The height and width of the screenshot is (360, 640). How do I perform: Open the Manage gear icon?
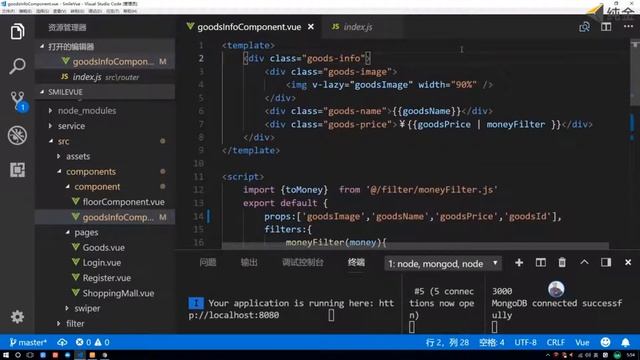(17, 317)
